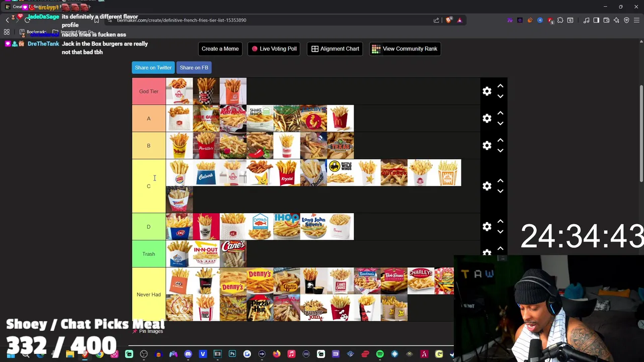Click the Trash tier label

pos(148,254)
